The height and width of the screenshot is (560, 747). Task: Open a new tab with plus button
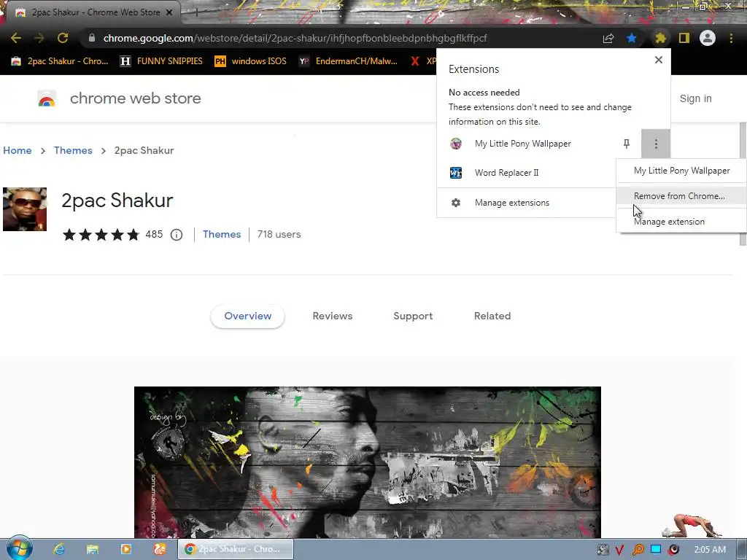pos(196,13)
